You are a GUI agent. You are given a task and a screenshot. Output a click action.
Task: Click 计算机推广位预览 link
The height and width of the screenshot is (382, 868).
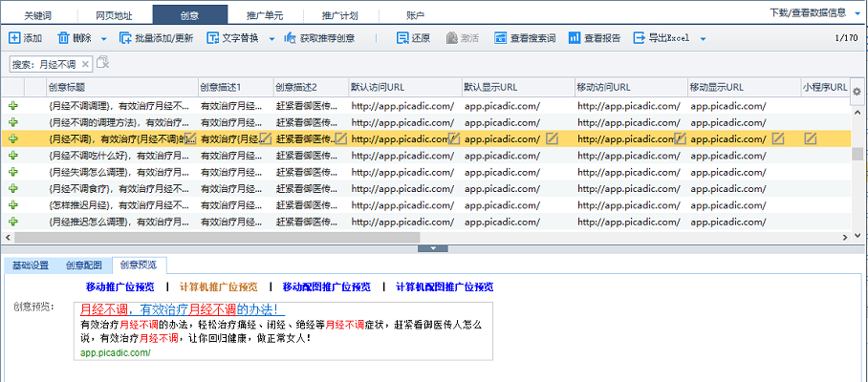219,286
